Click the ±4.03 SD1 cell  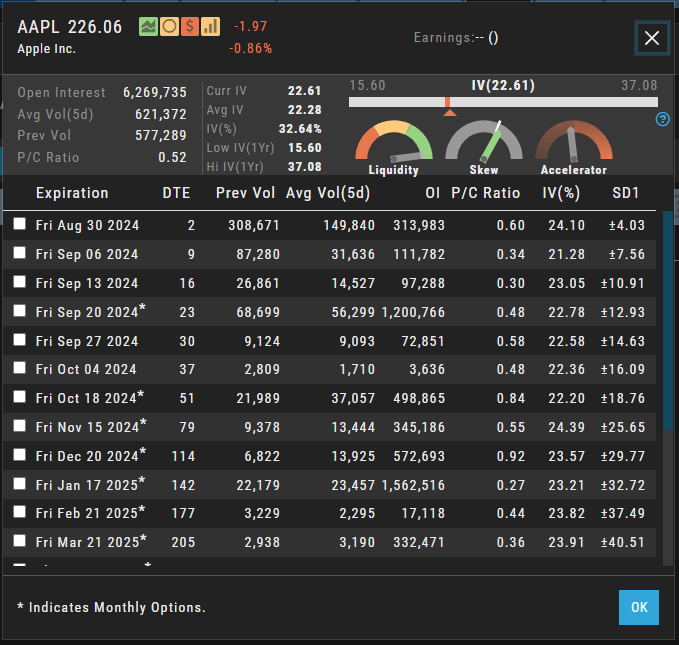627,226
